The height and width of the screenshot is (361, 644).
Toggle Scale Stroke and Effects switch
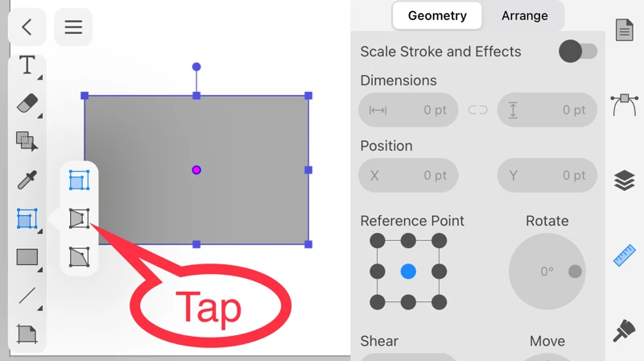point(577,52)
